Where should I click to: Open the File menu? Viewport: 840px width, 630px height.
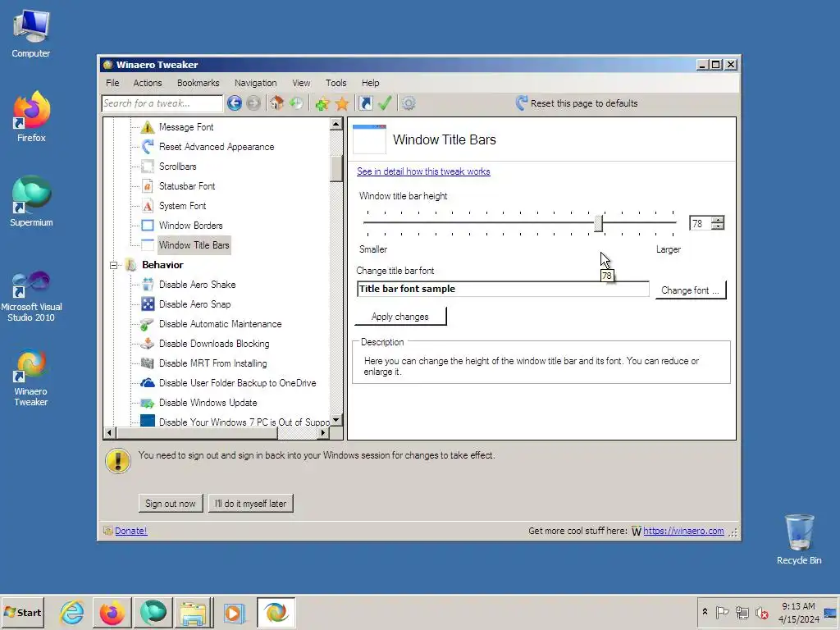[112, 83]
